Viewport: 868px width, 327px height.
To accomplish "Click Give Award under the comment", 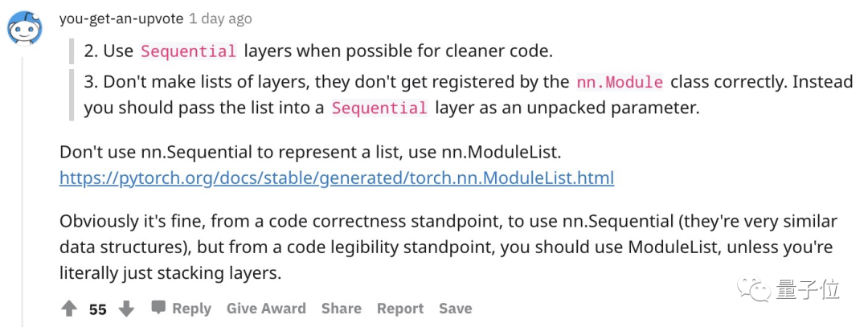I will point(266,309).
